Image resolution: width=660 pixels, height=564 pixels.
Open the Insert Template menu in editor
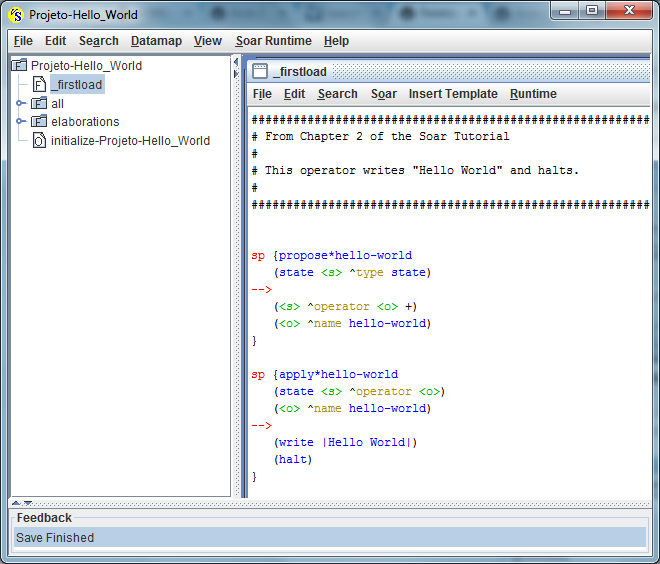pyautogui.click(x=453, y=94)
